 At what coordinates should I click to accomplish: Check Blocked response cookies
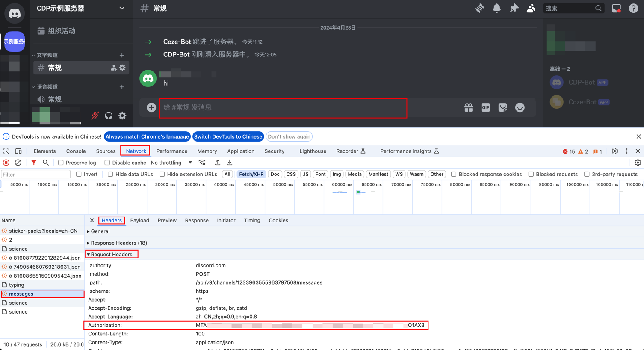coord(454,174)
